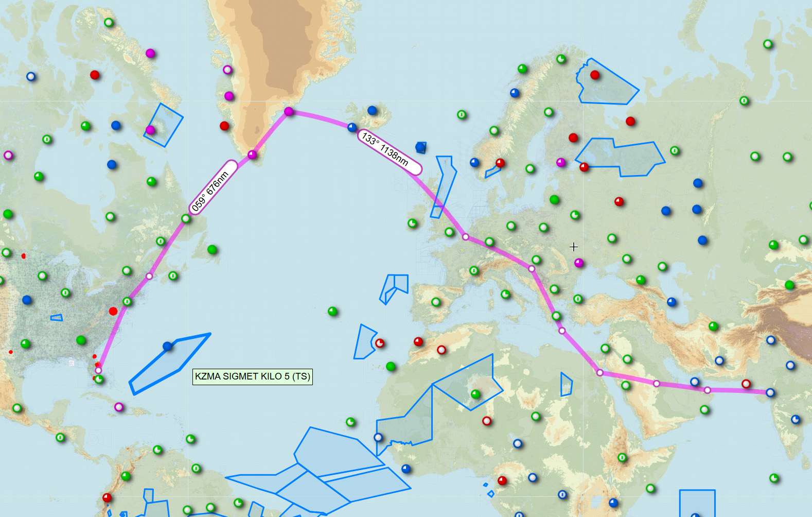812x517 pixels.
Task: Select the small SIGMET polygon in the central United States
Action: (57, 318)
